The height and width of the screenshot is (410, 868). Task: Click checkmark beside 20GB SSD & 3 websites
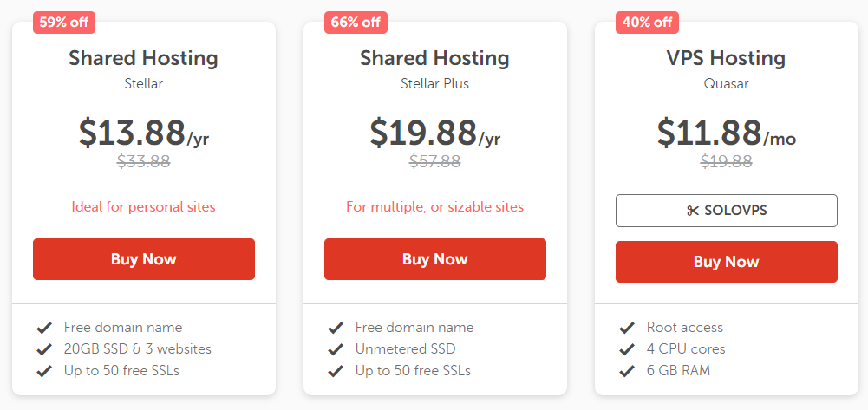[x=44, y=349]
